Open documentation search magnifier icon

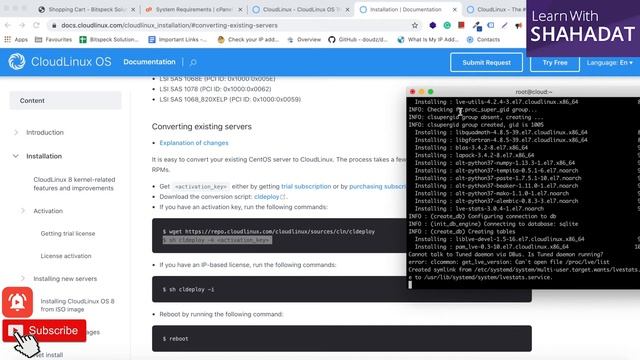pos(193,62)
